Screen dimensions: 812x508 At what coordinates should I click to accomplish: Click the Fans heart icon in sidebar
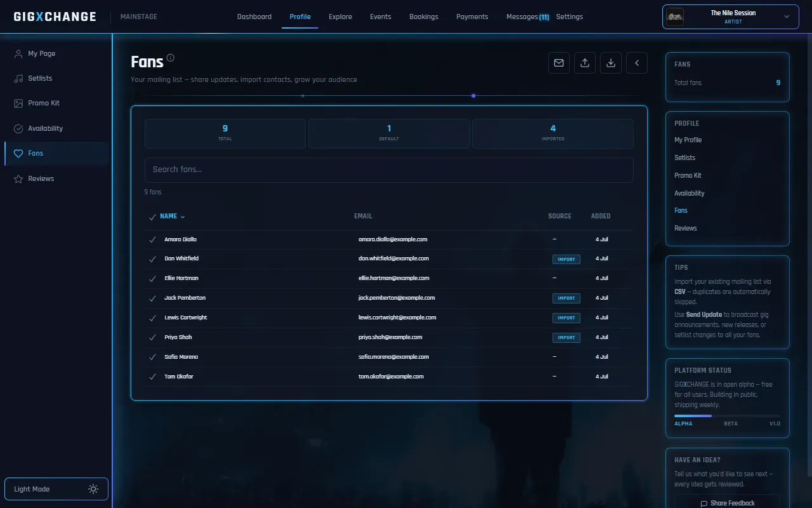point(18,154)
